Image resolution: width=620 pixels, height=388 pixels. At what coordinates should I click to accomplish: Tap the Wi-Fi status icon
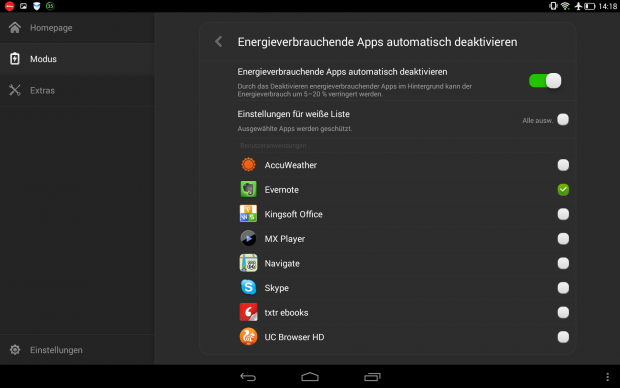(565, 6)
